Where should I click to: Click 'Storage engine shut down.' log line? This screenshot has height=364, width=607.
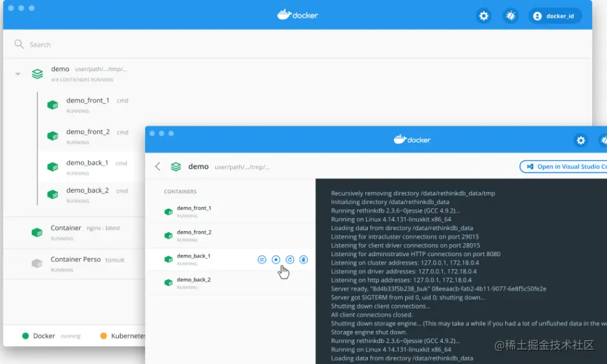[369, 332]
